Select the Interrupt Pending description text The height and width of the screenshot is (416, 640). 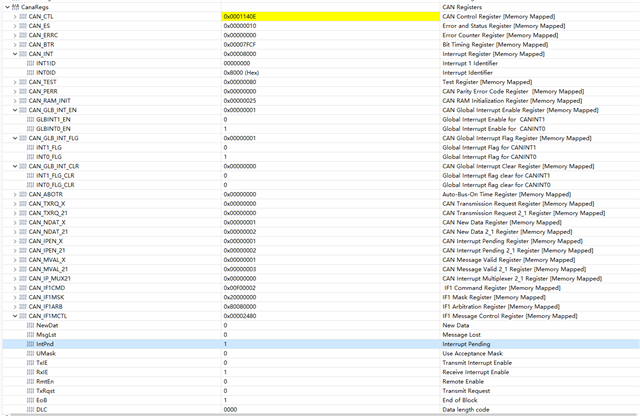(x=466, y=344)
